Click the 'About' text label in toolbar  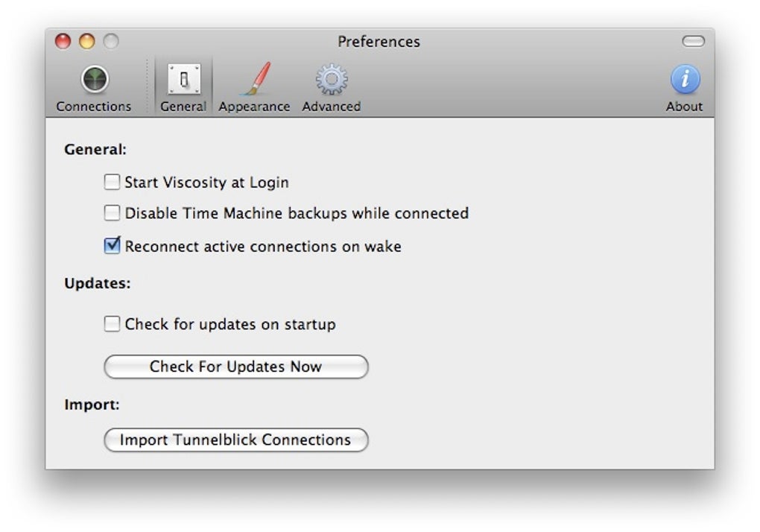pyautogui.click(x=684, y=107)
